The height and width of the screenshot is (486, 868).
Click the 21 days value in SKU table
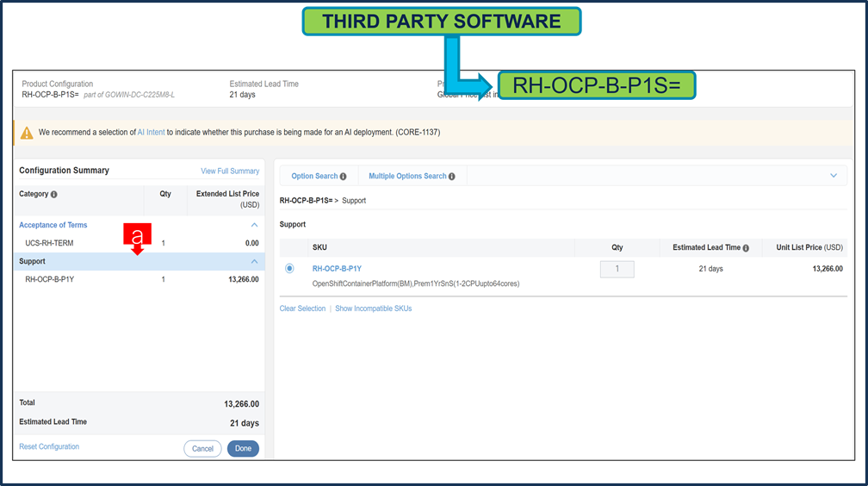[x=710, y=269]
